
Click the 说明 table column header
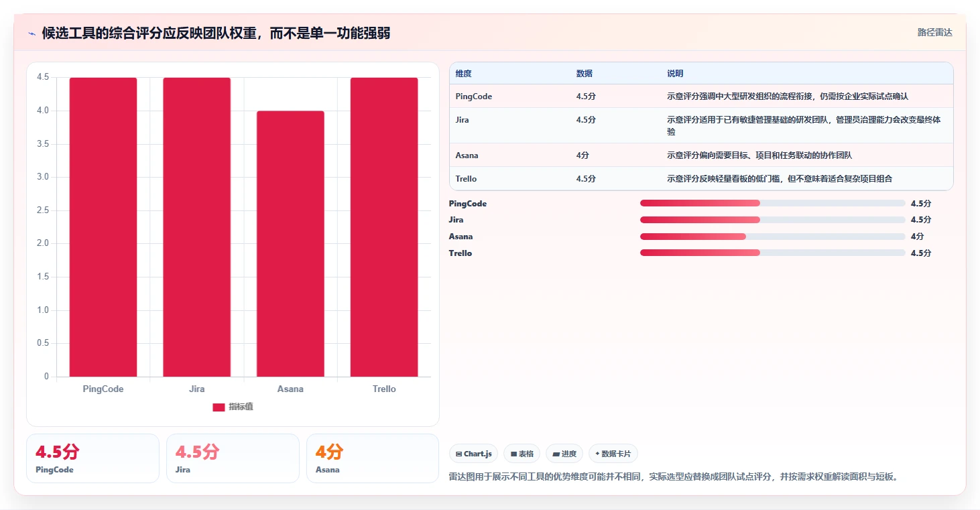[x=674, y=74]
